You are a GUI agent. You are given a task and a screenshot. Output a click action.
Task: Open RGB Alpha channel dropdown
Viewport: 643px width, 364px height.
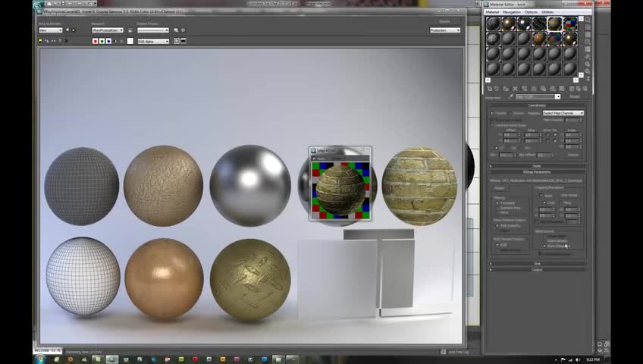coord(153,42)
